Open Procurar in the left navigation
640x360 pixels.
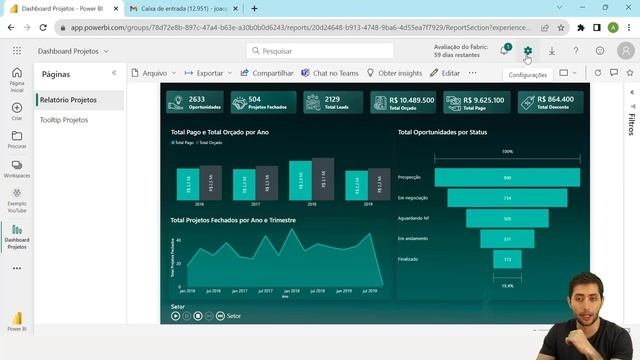(17, 139)
